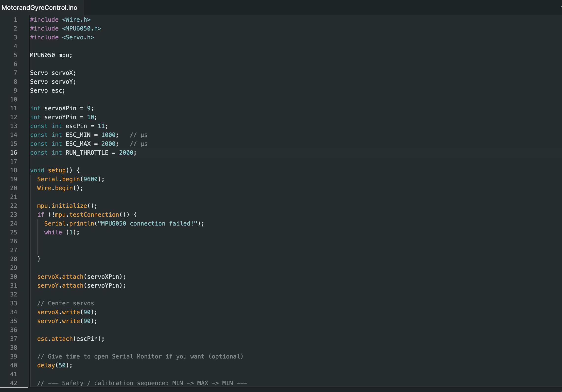Click 'esc.attach(escPin);' line
Screen dimensions: 562x392
click(71, 339)
